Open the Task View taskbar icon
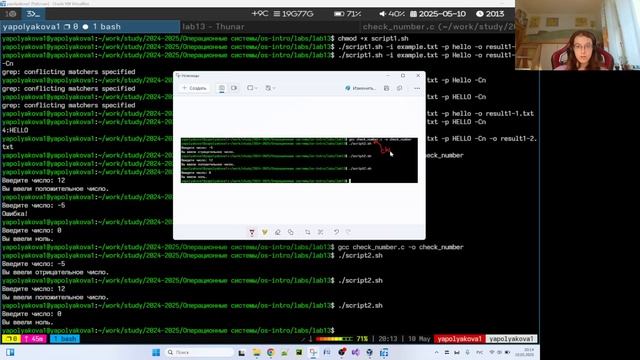640x360 pixels. tap(242, 353)
